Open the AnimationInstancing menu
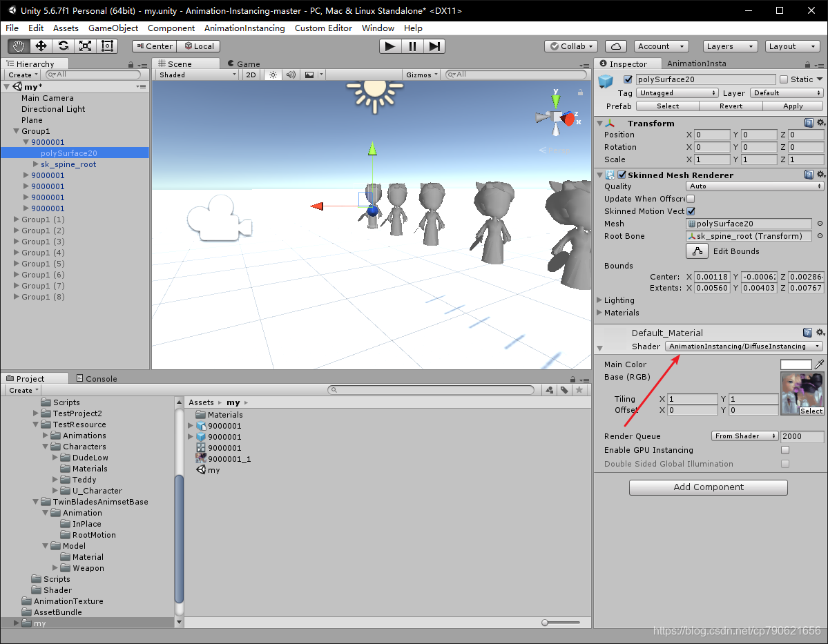The image size is (828, 644). pos(244,28)
